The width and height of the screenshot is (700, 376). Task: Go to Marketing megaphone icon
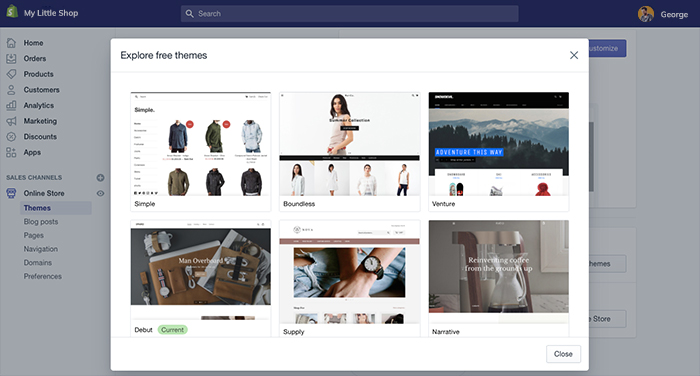tap(11, 121)
